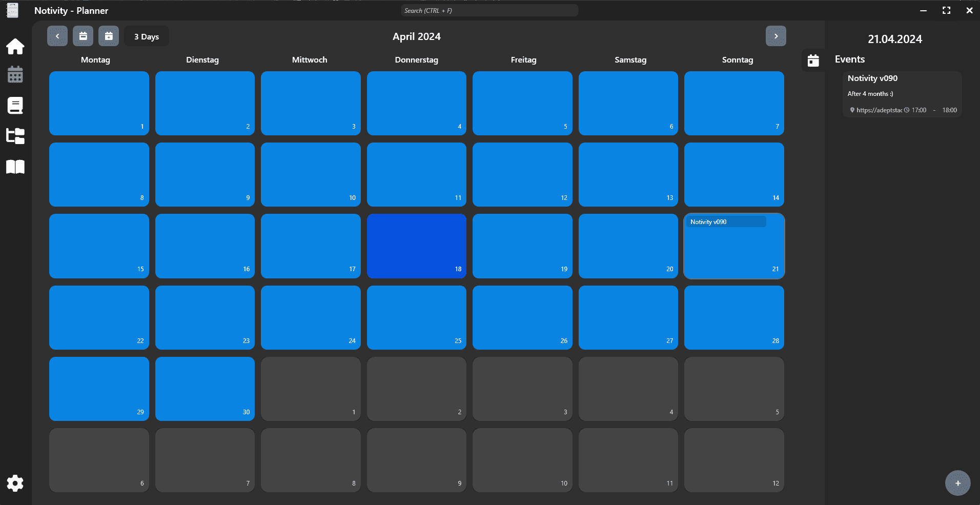
Task: Open the Notes journal icon in sidebar
Action: point(15,105)
